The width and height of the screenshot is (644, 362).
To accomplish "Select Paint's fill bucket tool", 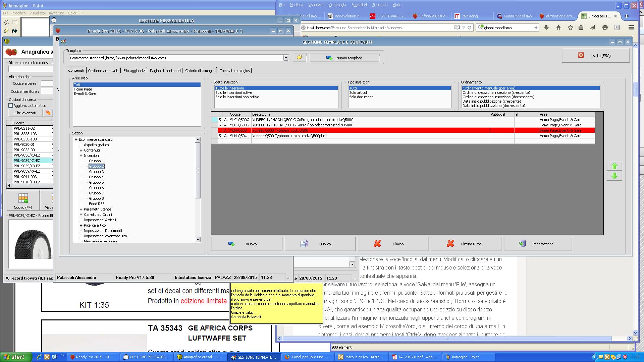I will tap(15, 31).
